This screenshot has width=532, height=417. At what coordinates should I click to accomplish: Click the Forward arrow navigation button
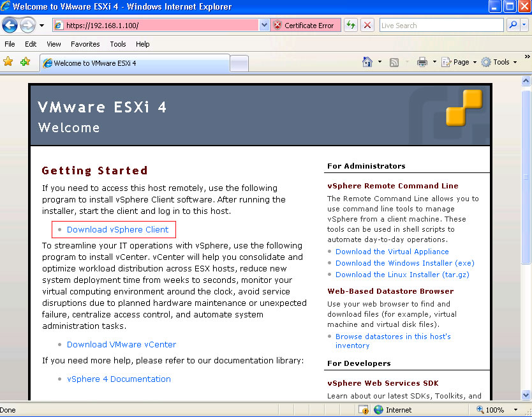pyautogui.click(x=28, y=26)
